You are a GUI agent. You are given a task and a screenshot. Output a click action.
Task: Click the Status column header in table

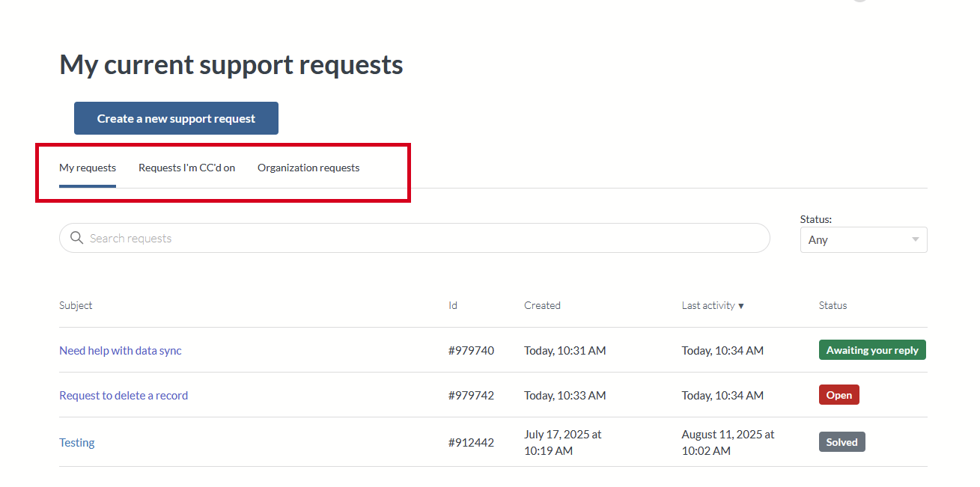tap(833, 305)
